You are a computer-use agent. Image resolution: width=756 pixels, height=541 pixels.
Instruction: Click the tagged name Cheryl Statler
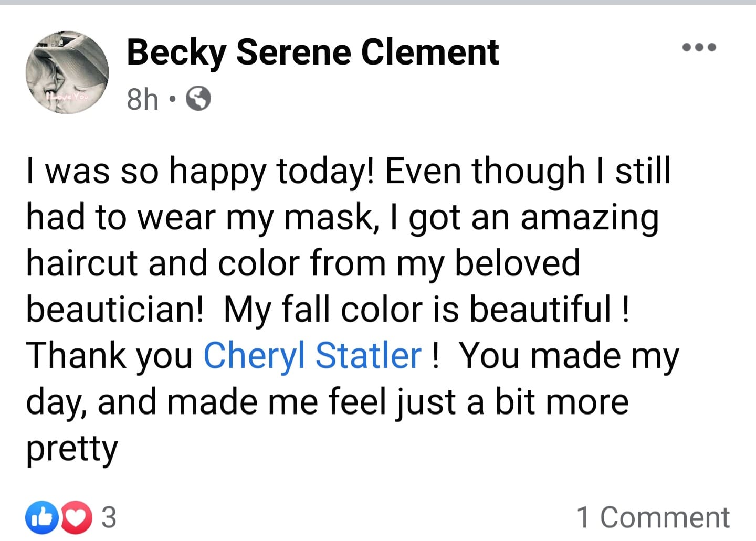pos(312,355)
